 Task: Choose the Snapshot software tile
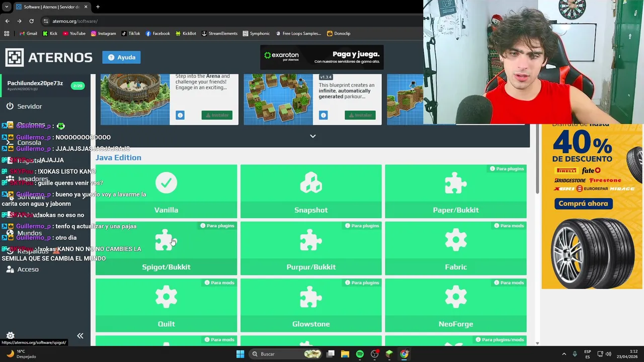[311, 191]
